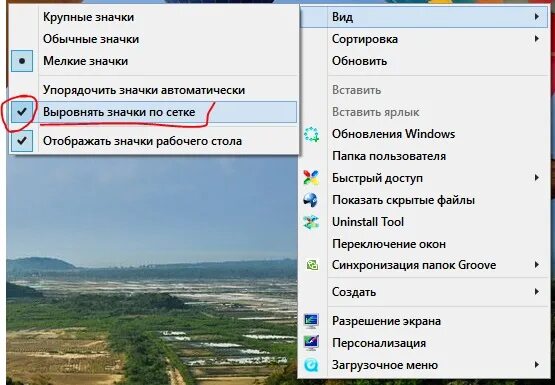This screenshot has height=385, width=555.
Task: Click the Uninstall Tool icon
Action: point(311,222)
